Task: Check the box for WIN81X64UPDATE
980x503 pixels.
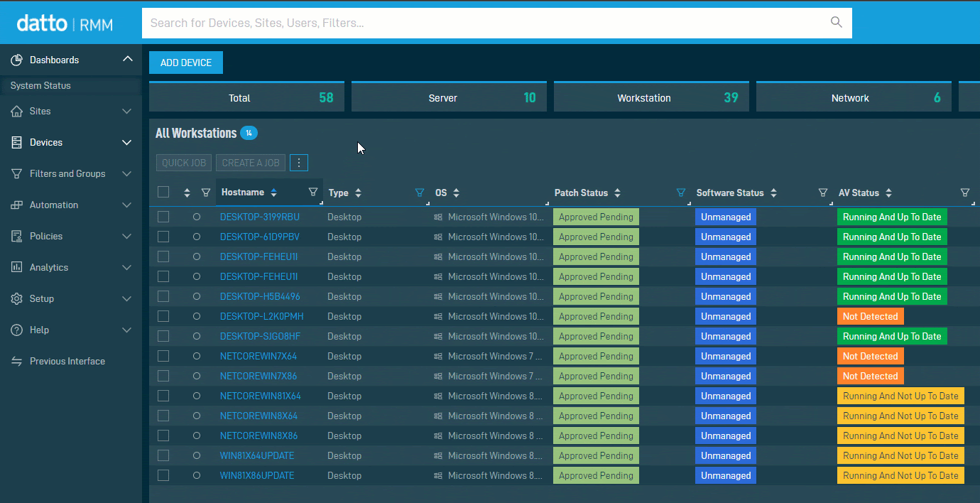Action: tap(163, 455)
